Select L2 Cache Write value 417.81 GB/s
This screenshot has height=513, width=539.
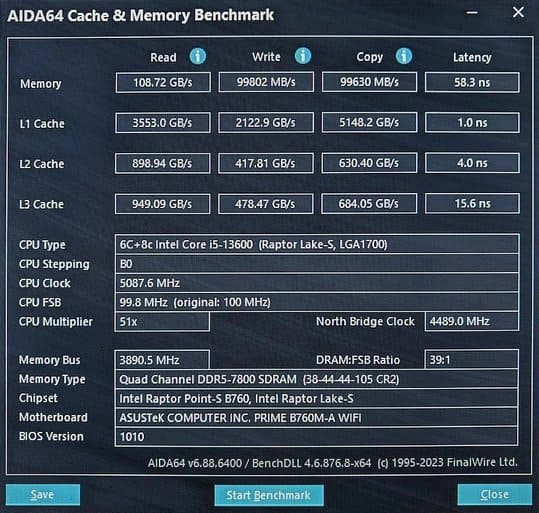tap(266, 163)
